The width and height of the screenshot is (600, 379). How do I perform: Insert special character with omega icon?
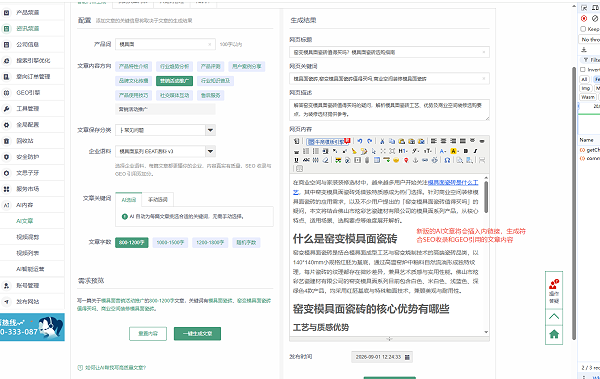pos(447,160)
